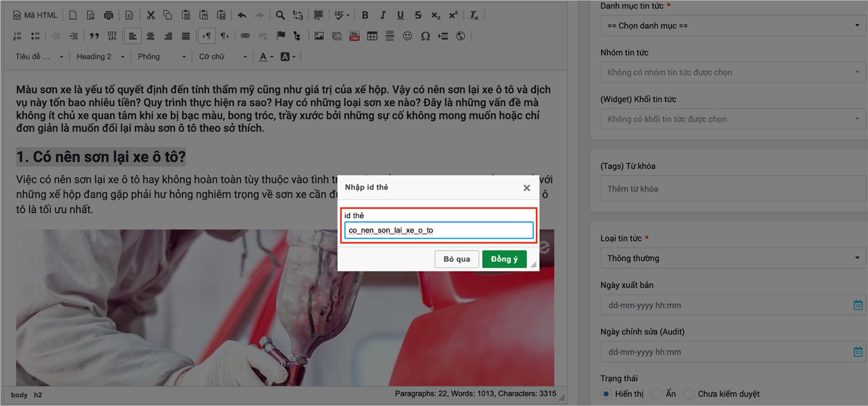
Task: Open the emoticon smiley picker
Action: [407, 36]
